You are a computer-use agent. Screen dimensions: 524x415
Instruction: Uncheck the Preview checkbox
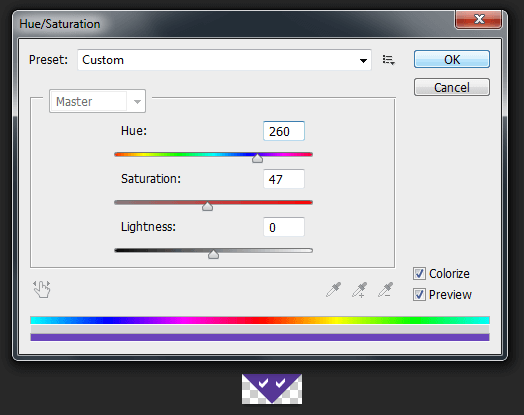pos(419,295)
